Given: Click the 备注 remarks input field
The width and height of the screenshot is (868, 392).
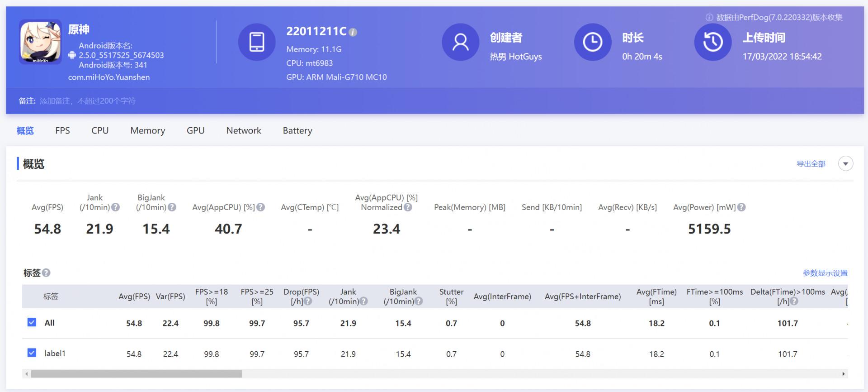Looking at the screenshot, I should pyautogui.click(x=88, y=101).
